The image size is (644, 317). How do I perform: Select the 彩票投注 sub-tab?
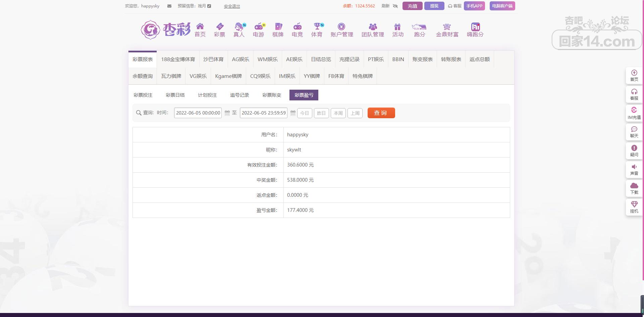143,95
